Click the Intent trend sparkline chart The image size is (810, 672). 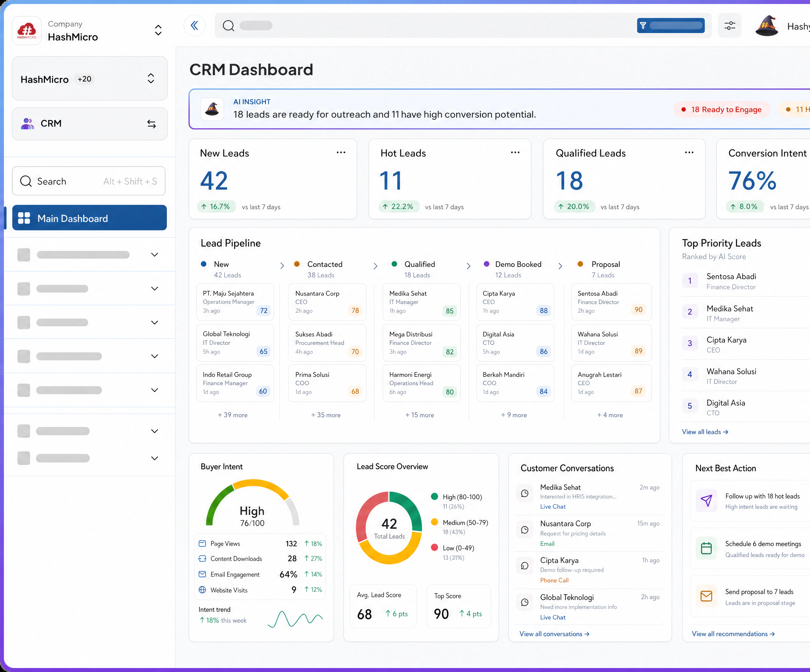point(295,619)
